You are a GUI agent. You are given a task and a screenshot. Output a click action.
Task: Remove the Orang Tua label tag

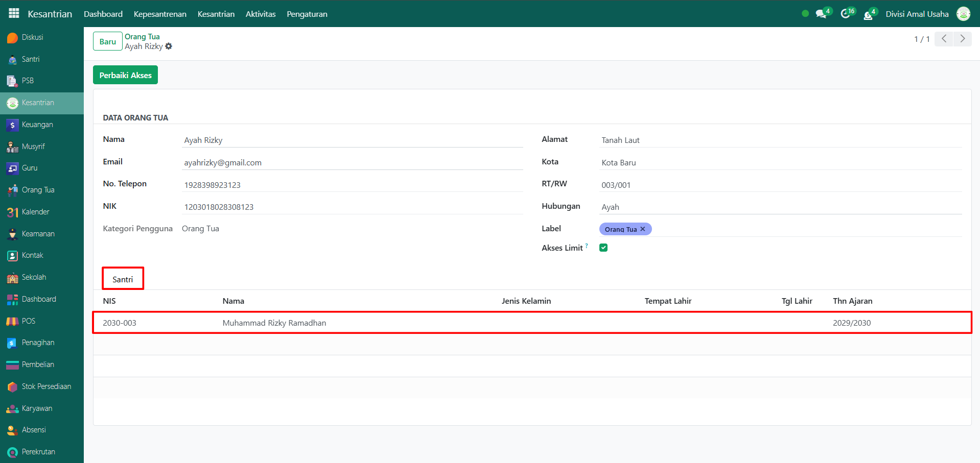tap(643, 229)
